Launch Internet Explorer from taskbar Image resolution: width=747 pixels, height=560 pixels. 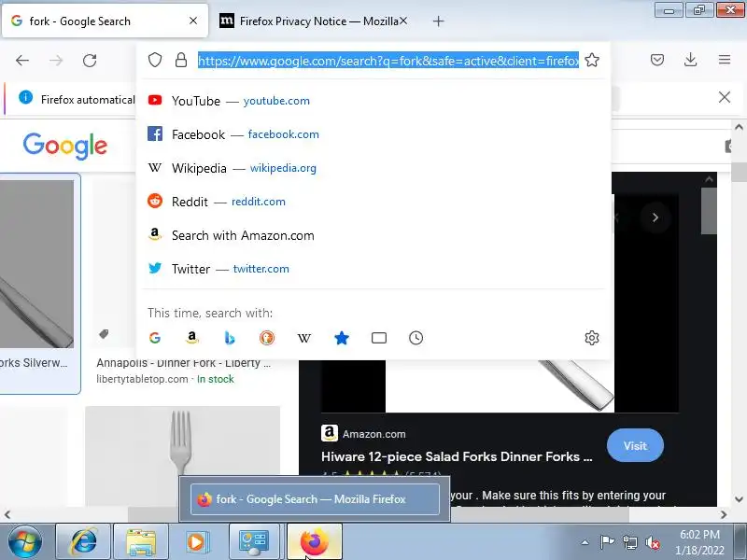[83, 541]
